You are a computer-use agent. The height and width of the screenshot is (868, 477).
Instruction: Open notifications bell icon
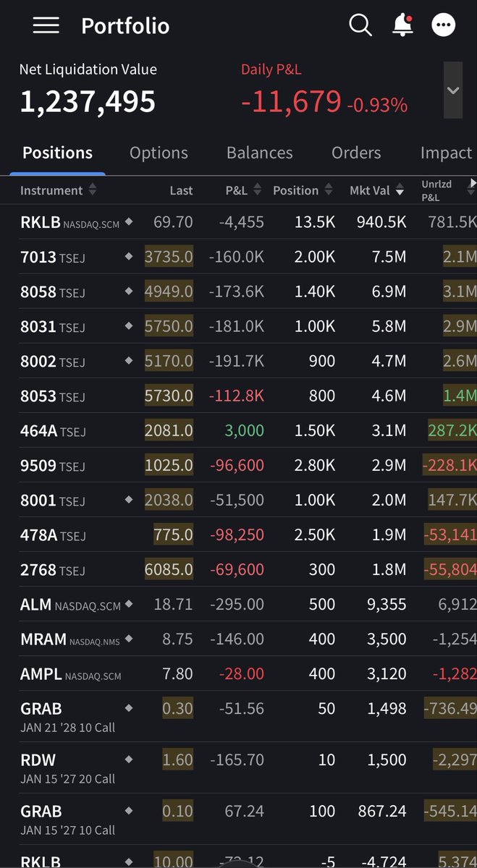(x=402, y=25)
